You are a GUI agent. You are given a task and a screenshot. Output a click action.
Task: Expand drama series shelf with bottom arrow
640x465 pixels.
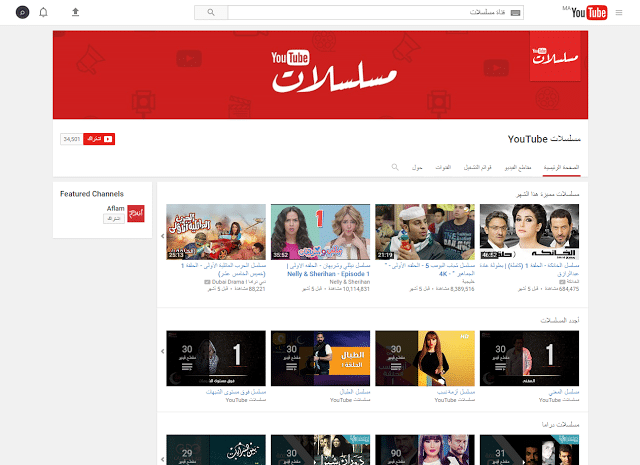click(163, 460)
